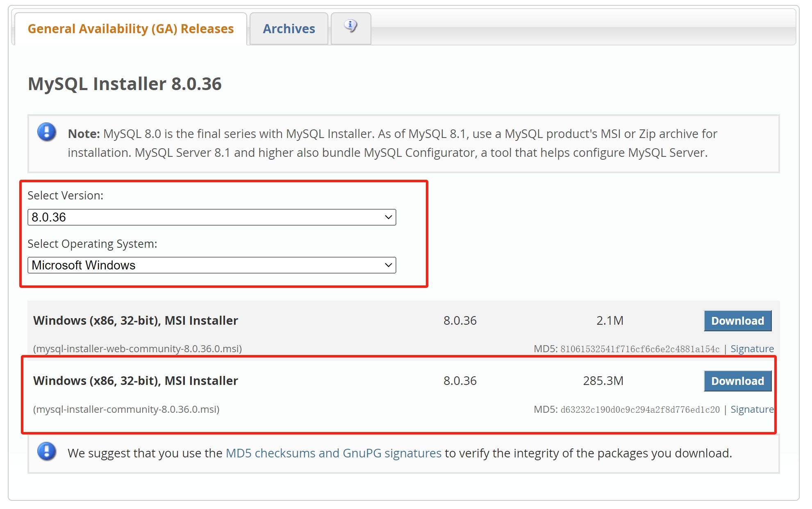The width and height of the screenshot is (812, 509).
Task: Open Signature link for the 285.3M installer
Action: point(752,409)
